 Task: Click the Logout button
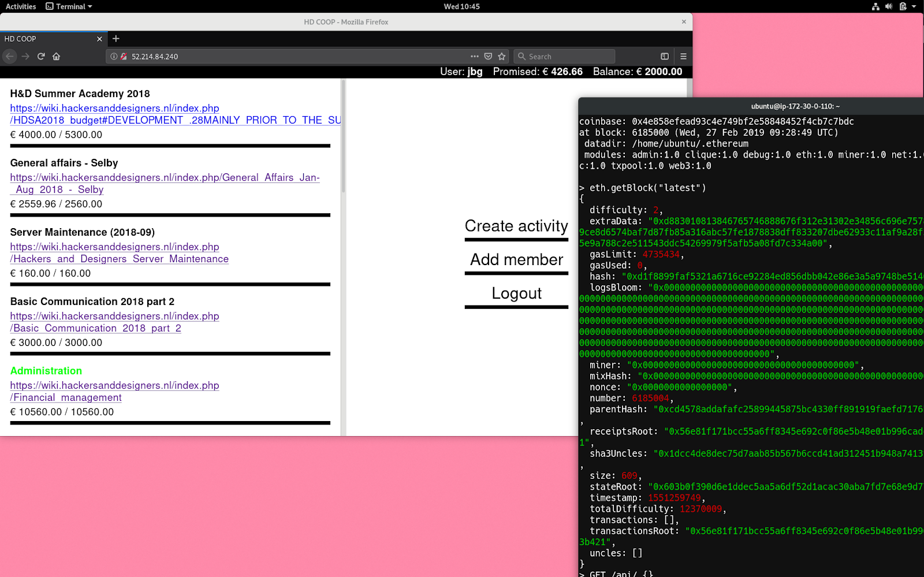pos(516,293)
